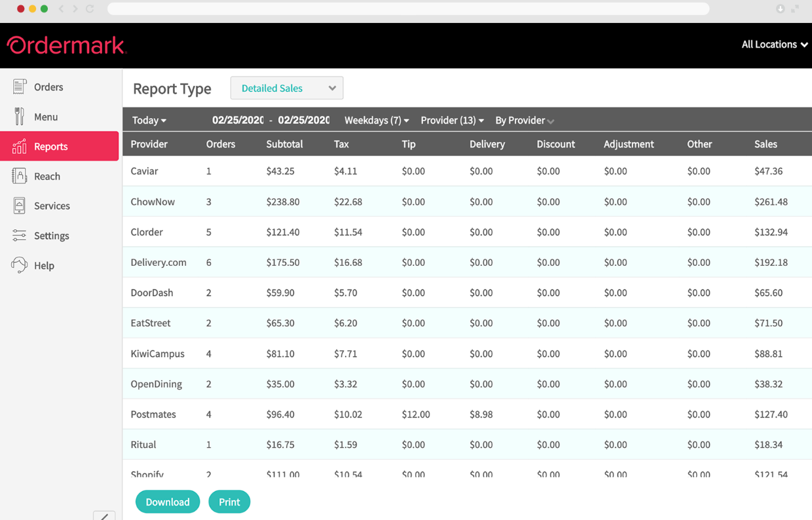Expand the Today date range selector
The image size is (812, 520).
(149, 120)
